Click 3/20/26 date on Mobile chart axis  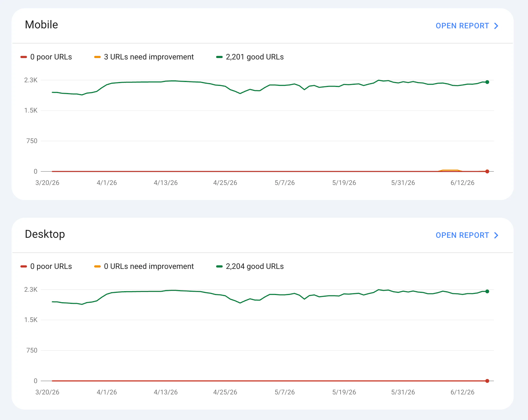point(47,183)
